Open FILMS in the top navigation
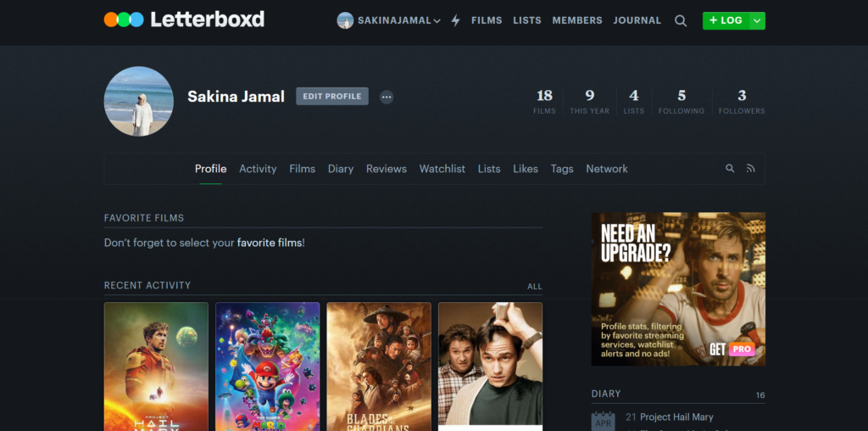The width and height of the screenshot is (868, 431). click(487, 20)
